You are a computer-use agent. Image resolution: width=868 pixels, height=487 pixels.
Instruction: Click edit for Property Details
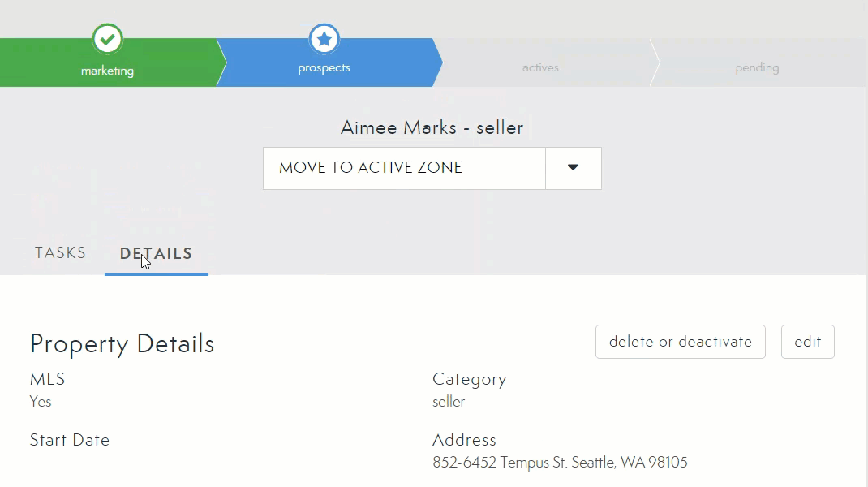[807, 342]
